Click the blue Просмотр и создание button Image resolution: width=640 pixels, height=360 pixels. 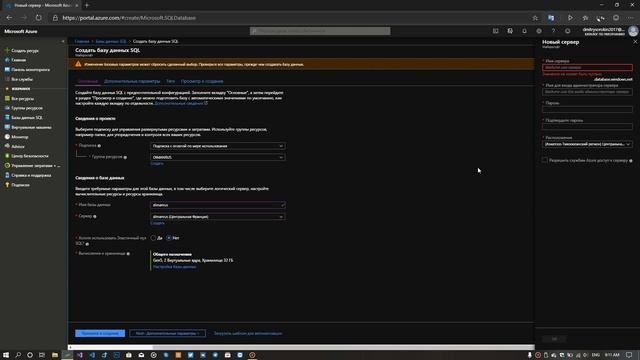point(100,333)
